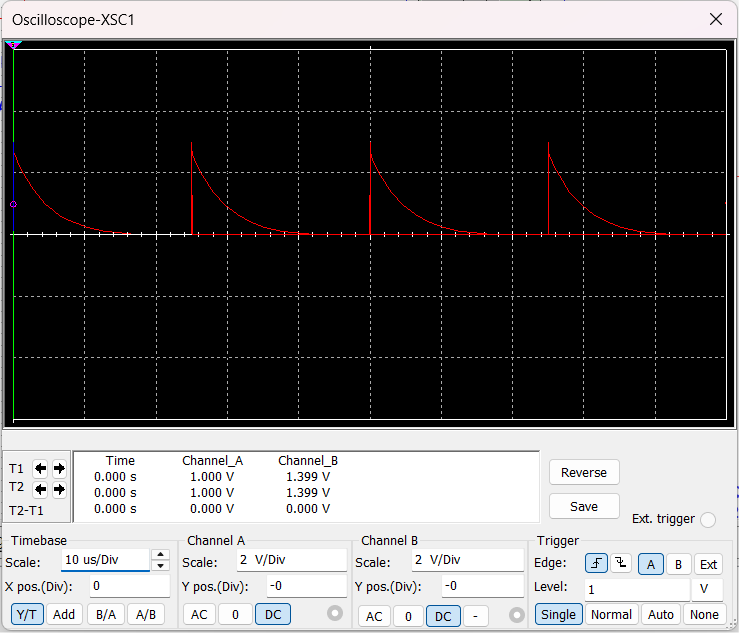Invert Channel B with minus button
Viewport: 739px width, 633px height.
click(476, 616)
